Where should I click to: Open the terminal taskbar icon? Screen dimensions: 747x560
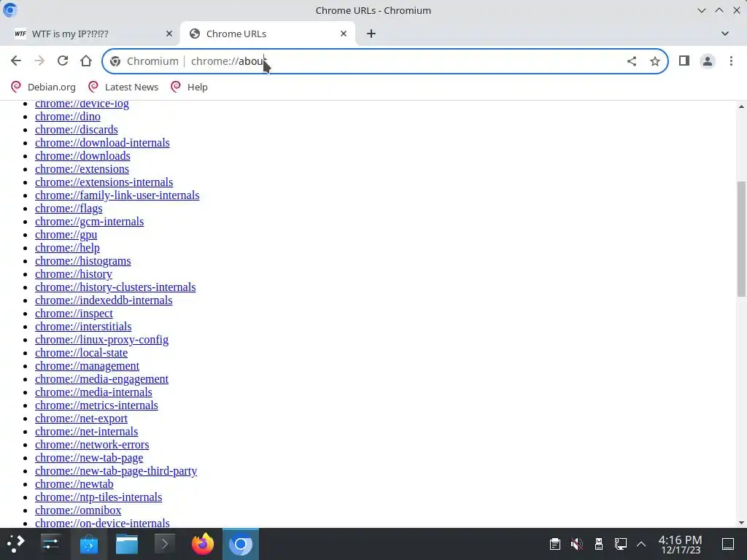[x=164, y=544]
